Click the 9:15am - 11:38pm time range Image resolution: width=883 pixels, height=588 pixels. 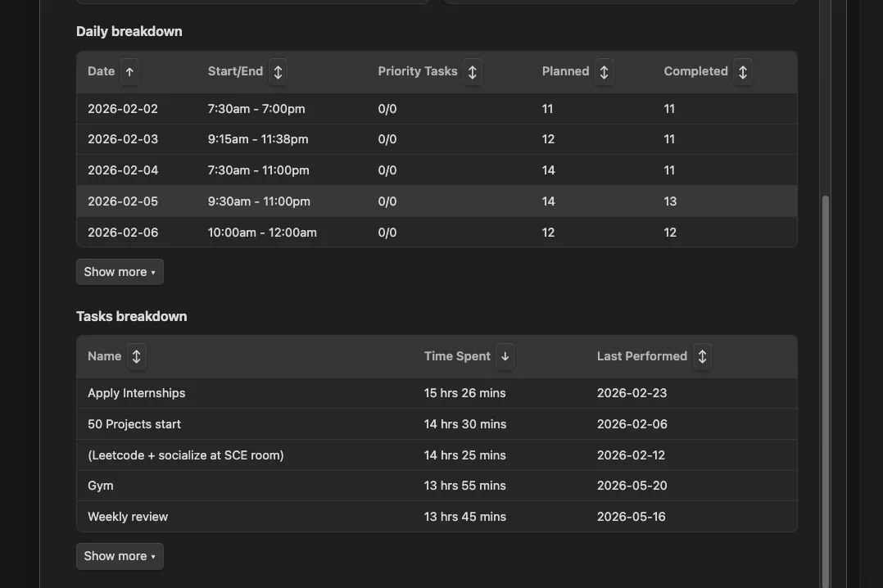click(258, 139)
